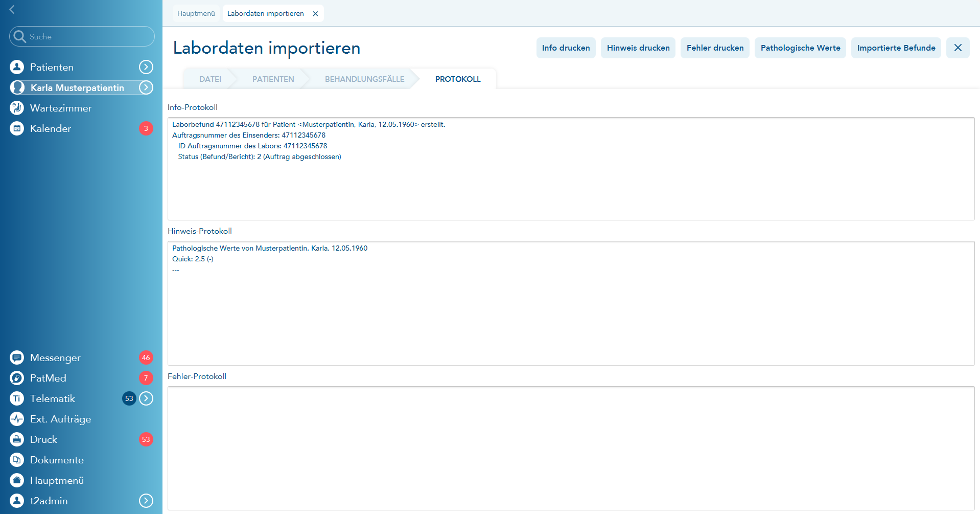
Task: Open Messenger from the sidebar
Action: pos(17,357)
